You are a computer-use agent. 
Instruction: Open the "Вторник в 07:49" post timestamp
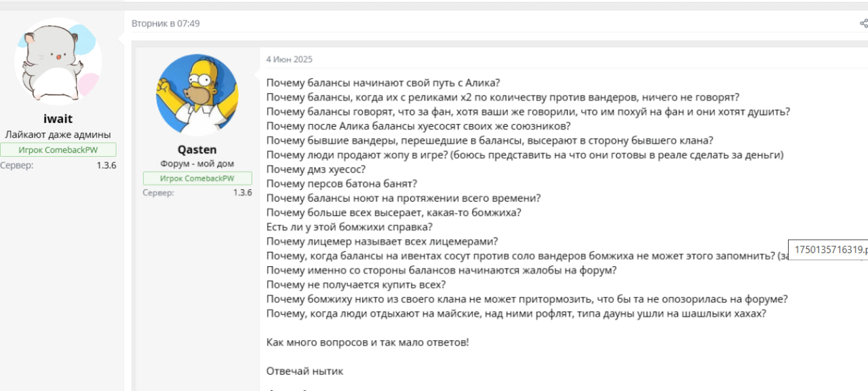[165, 24]
